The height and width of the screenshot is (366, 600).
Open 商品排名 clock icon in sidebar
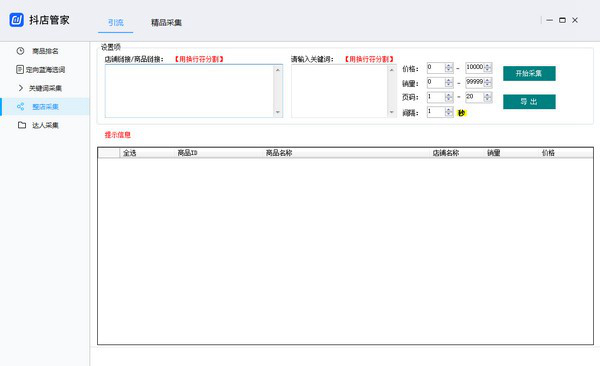20,51
